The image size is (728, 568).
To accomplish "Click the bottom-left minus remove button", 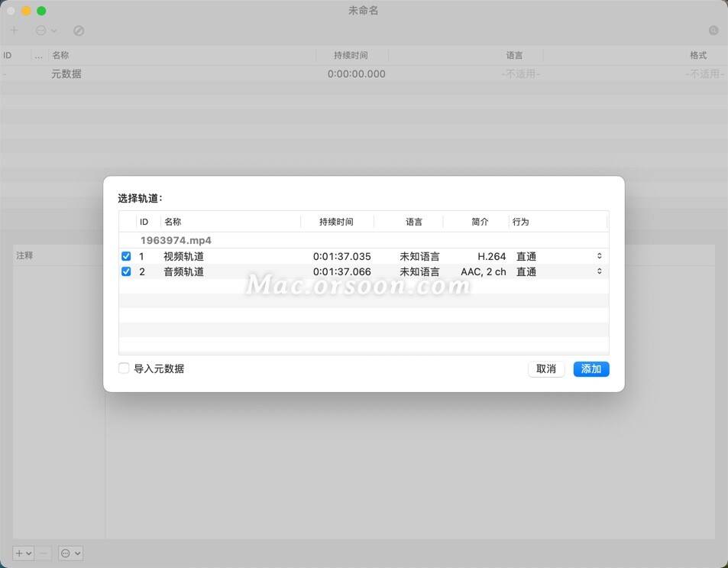I will pos(44,553).
